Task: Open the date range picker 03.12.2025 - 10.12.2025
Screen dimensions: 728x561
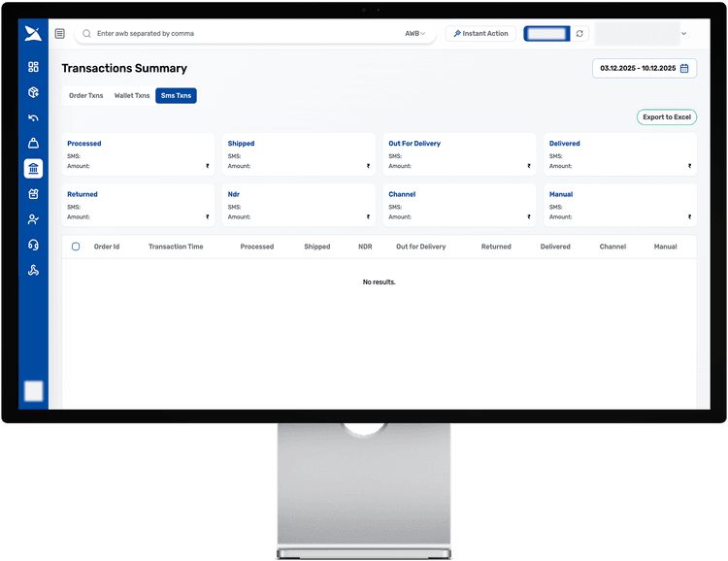Action: coord(645,68)
